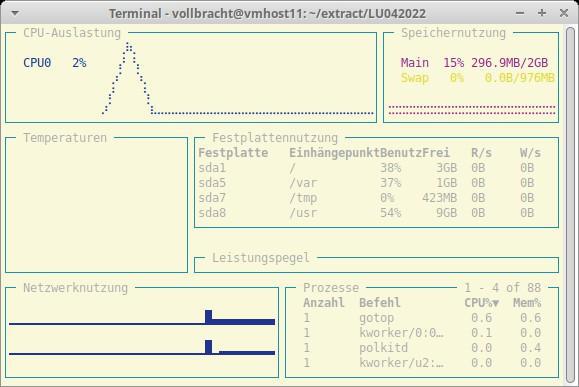Select the sda1 disk row
Viewport: 579px width, 387px height.
pos(370,168)
